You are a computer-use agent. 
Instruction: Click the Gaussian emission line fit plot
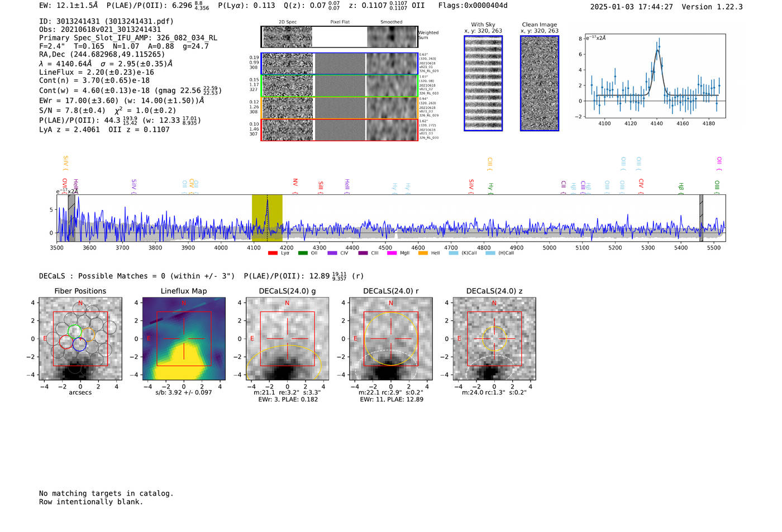click(655, 76)
